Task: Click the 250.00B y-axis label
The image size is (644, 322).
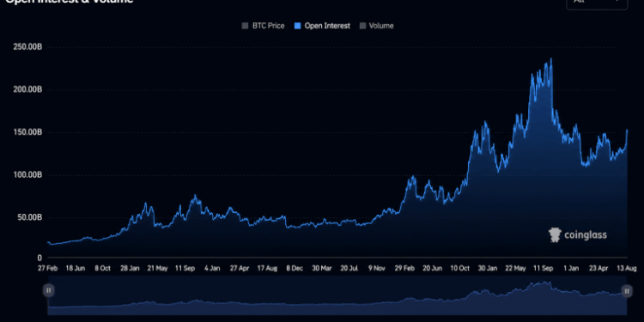Action: (27, 47)
